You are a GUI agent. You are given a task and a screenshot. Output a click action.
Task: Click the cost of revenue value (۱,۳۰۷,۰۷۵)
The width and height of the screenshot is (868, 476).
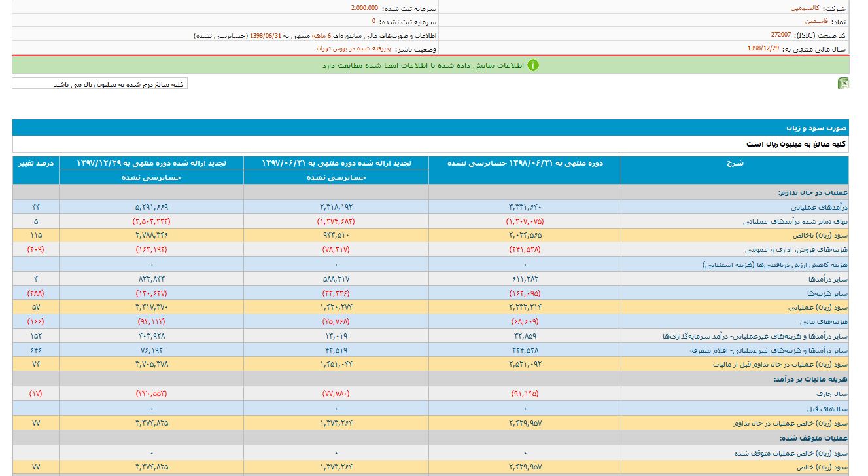tap(525, 221)
